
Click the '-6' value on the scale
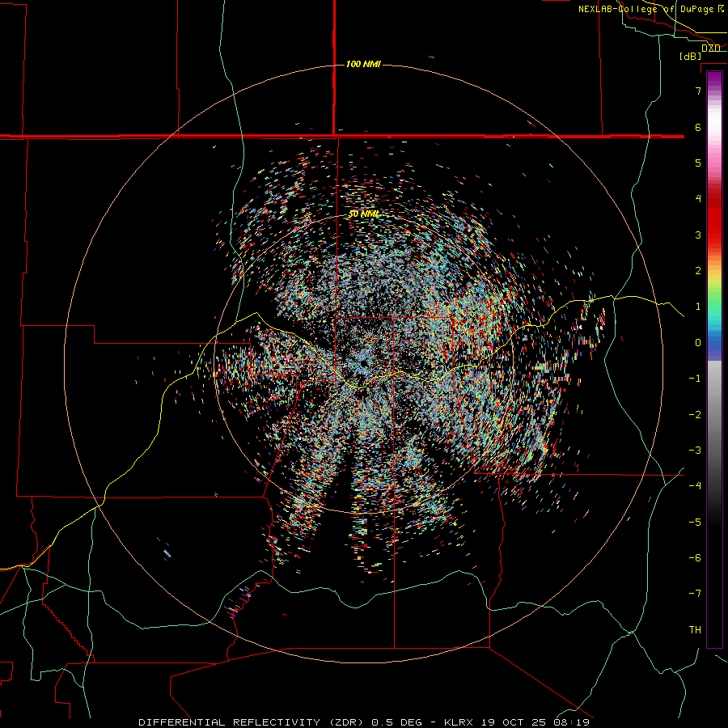[x=695, y=558]
